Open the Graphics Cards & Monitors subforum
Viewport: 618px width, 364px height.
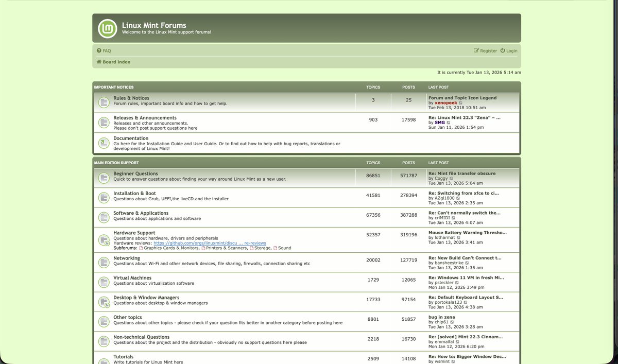pyautogui.click(x=171, y=248)
